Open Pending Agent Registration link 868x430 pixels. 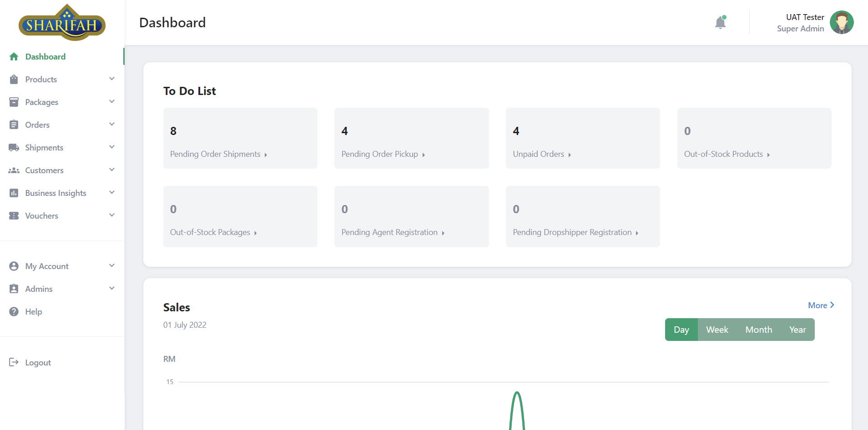point(393,232)
